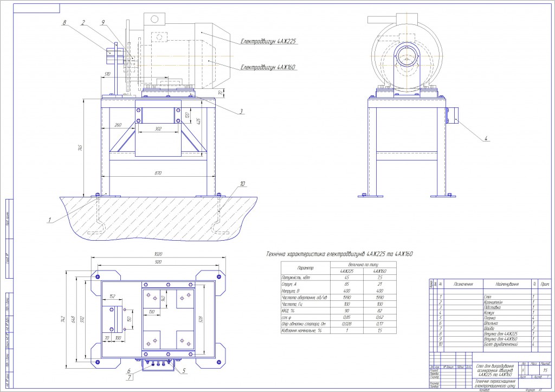Click the 'ККД, %' row label

288,311
